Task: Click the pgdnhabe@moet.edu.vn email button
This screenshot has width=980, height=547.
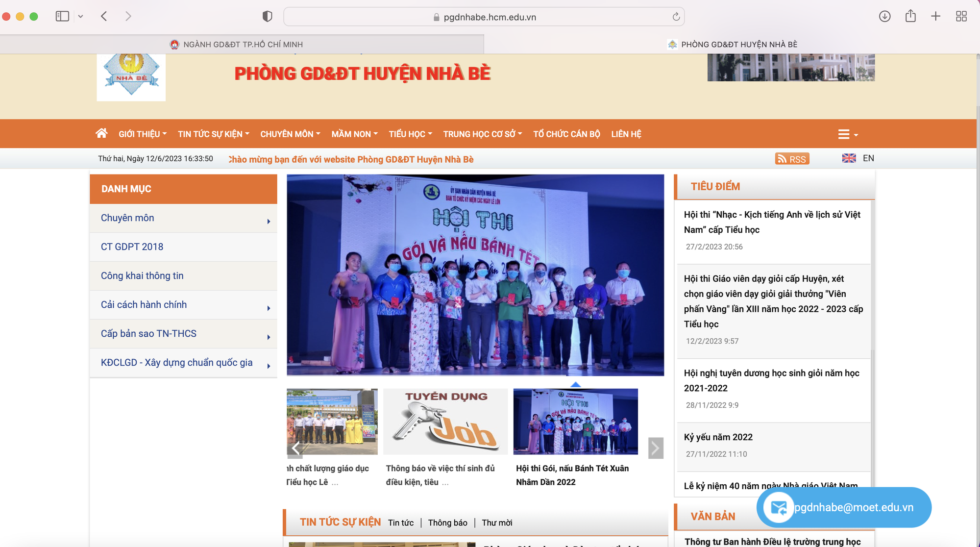Action: (x=844, y=507)
